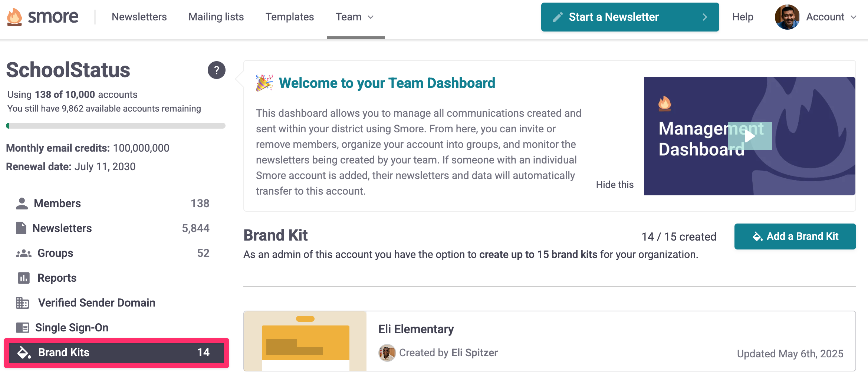Image resolution: width=868 pixels, height=387 pixels.
Task: Hide this welcome panel
Action: [x=615, y=185]
